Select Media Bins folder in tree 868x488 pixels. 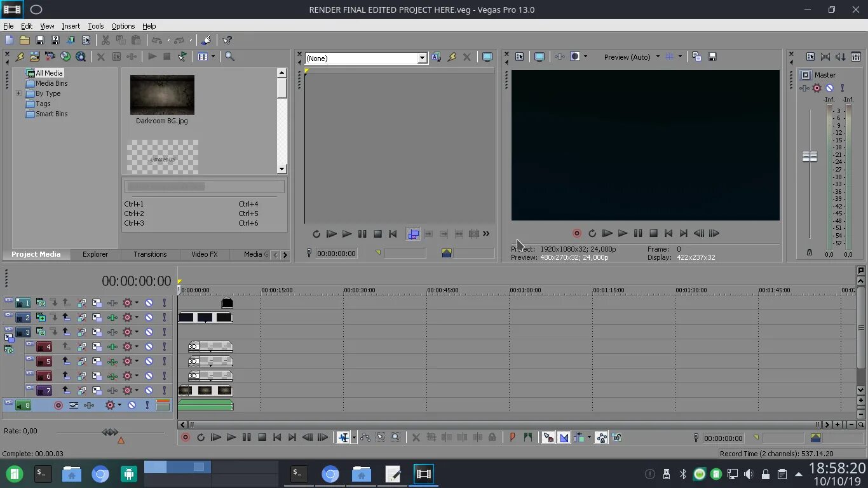tap(51, 83)
